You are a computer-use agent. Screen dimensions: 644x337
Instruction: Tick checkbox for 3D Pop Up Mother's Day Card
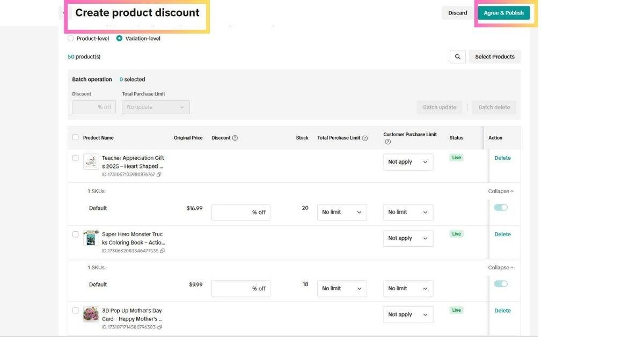75,310
